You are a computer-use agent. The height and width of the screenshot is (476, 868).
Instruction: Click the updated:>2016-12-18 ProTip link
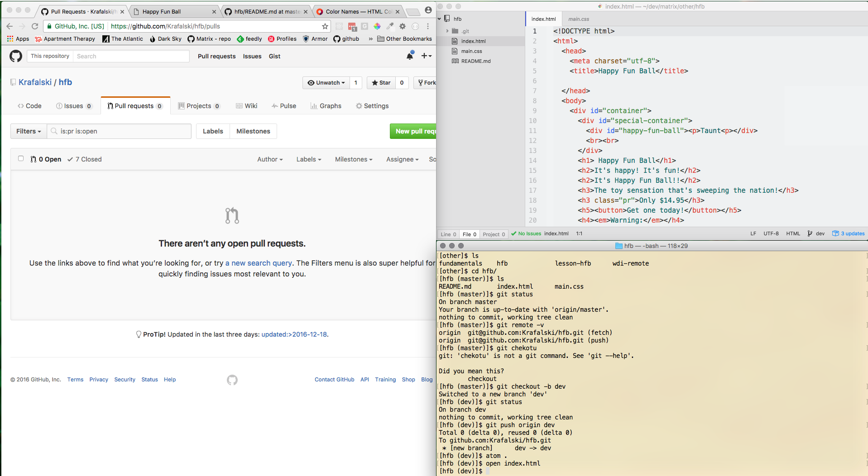[x=294, y=334]
